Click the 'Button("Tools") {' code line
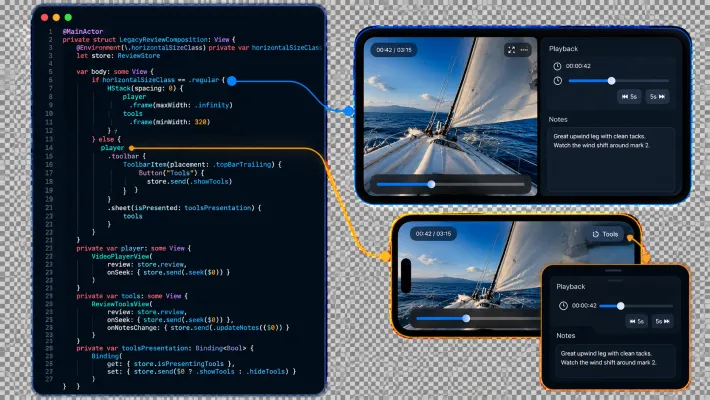The height and width of the screenshot is (400, 710). [x=171, y=173]
